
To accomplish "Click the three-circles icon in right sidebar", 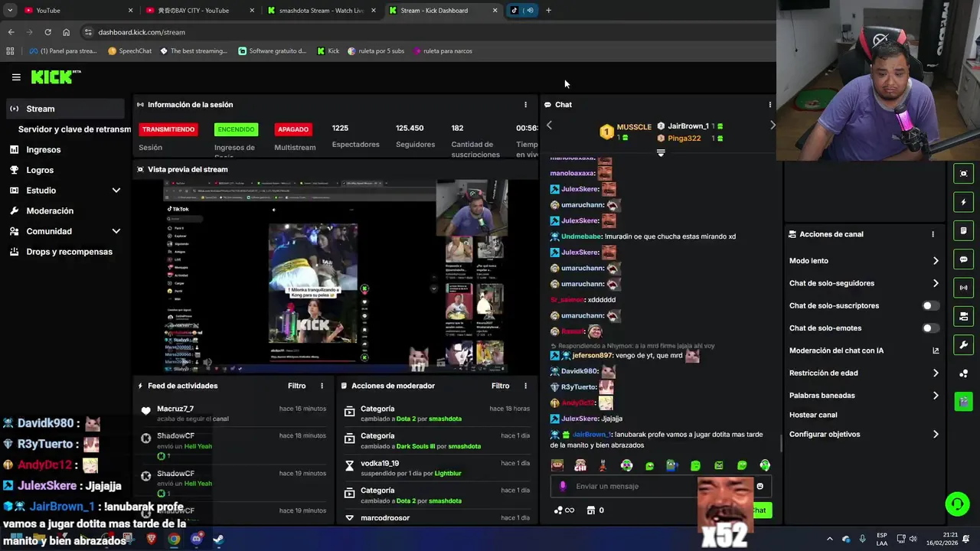I will tap(964, 373).
